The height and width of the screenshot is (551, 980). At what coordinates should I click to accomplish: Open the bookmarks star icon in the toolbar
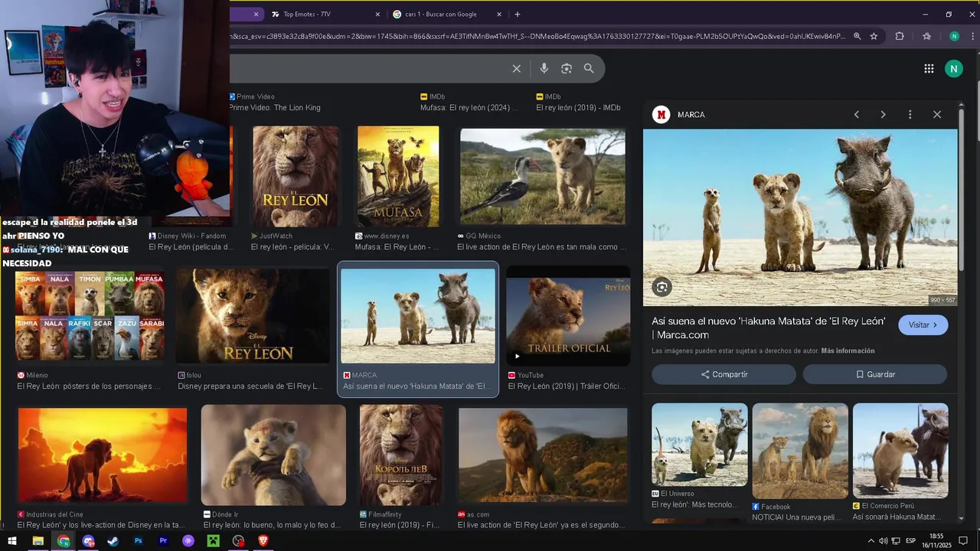point(927,36)
